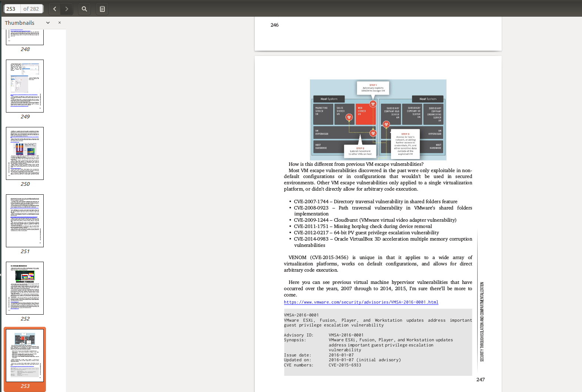Open the VMware security advisory link

(361, 302)
